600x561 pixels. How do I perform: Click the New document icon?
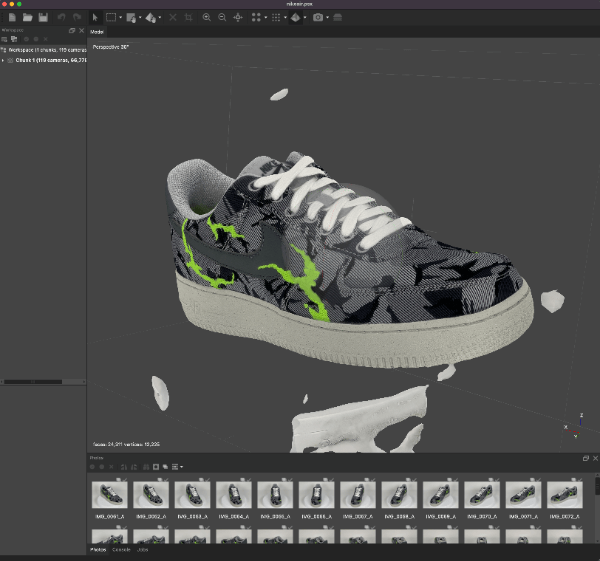tap(10, 18)
